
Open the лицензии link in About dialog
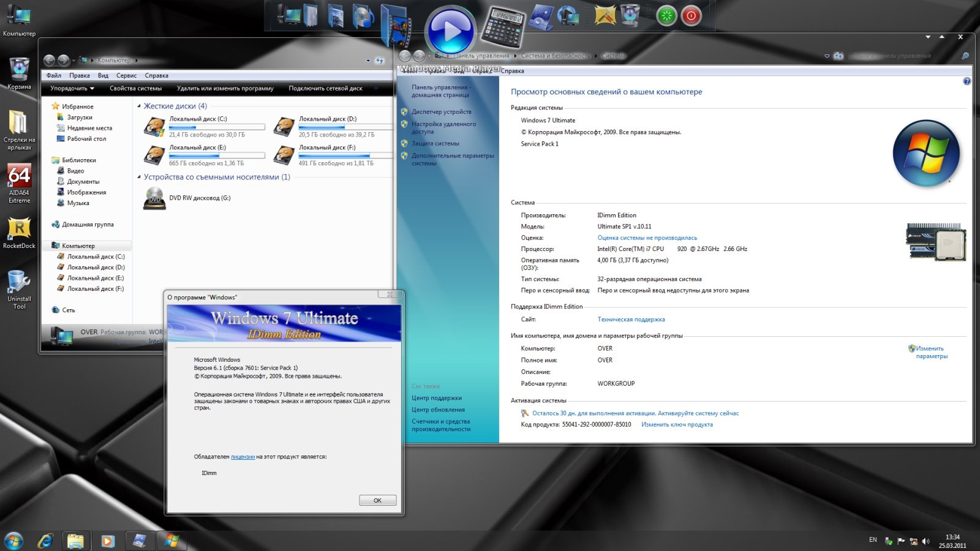243,457
